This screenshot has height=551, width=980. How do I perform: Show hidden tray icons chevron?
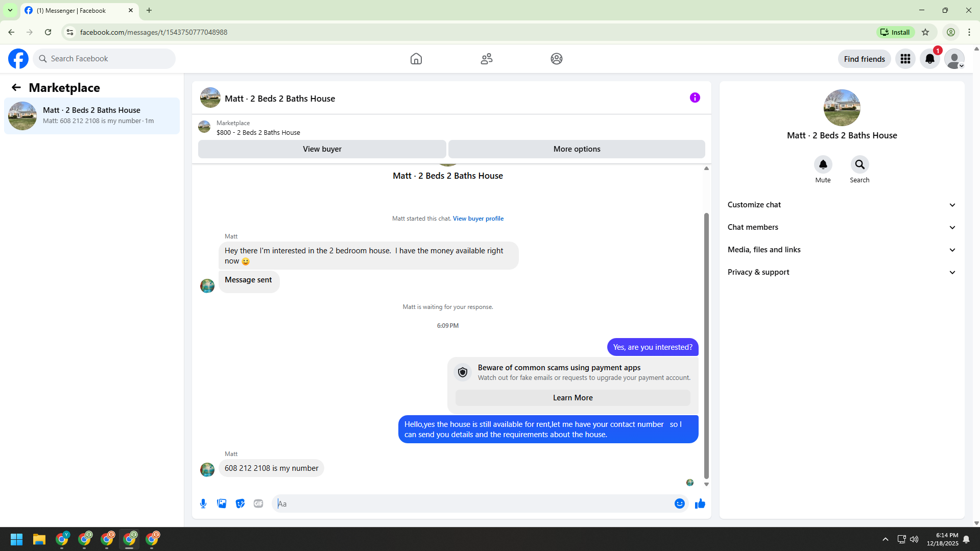pos(886,539)
